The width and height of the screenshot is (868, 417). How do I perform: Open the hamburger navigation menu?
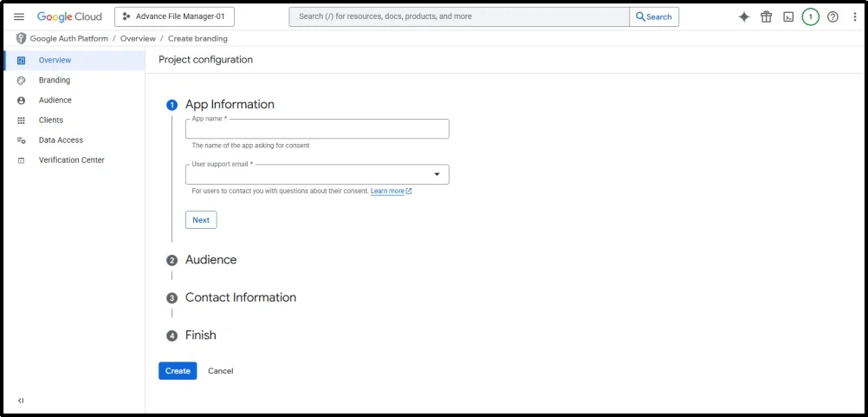19,16
